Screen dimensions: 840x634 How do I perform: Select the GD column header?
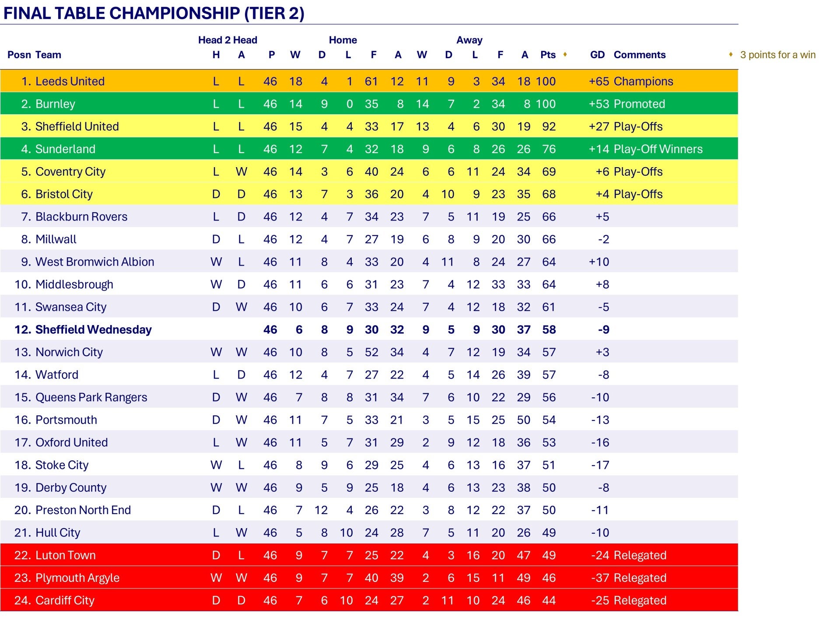coord(597,55)
